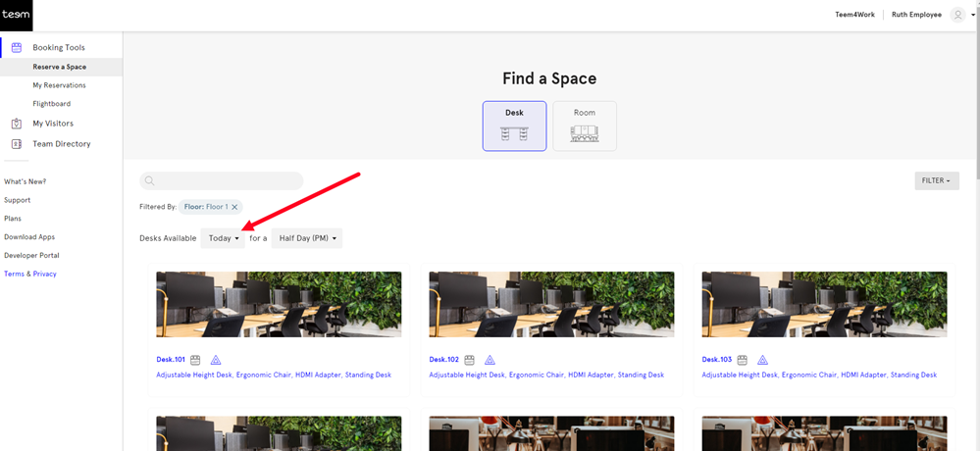Click Desk.102 amenities description text
Image resolution: width=980 pixels, height=451 pixels.
(546, 375)
